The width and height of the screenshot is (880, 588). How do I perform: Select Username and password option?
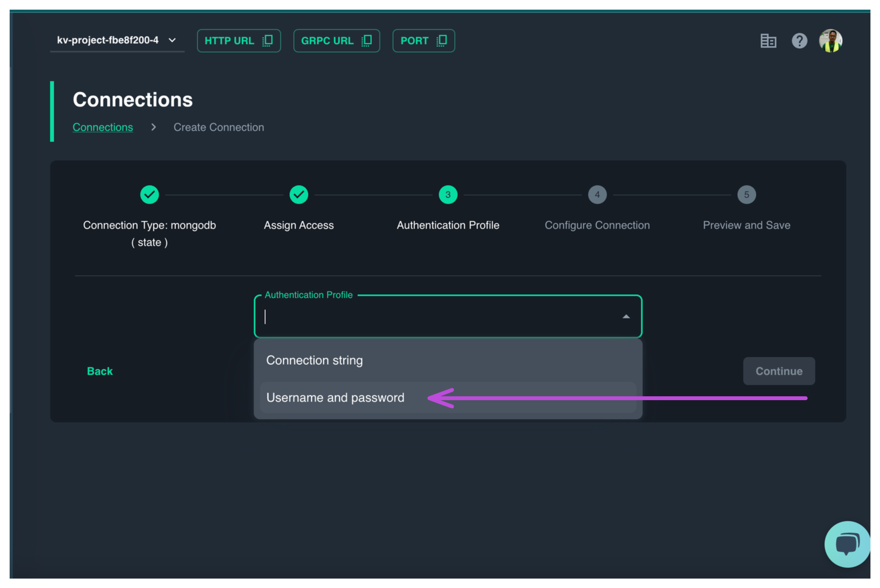pyautogui.click(x=335, y=398)
